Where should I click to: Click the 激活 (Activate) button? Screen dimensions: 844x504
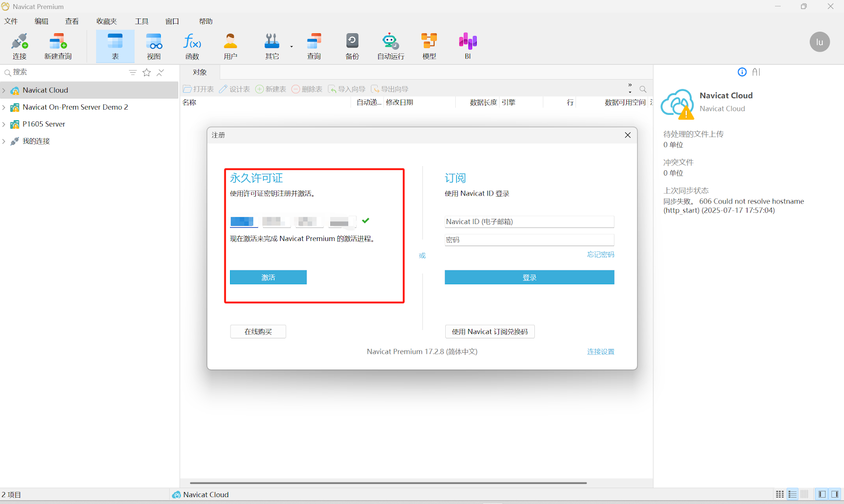[x=268, y=277]
